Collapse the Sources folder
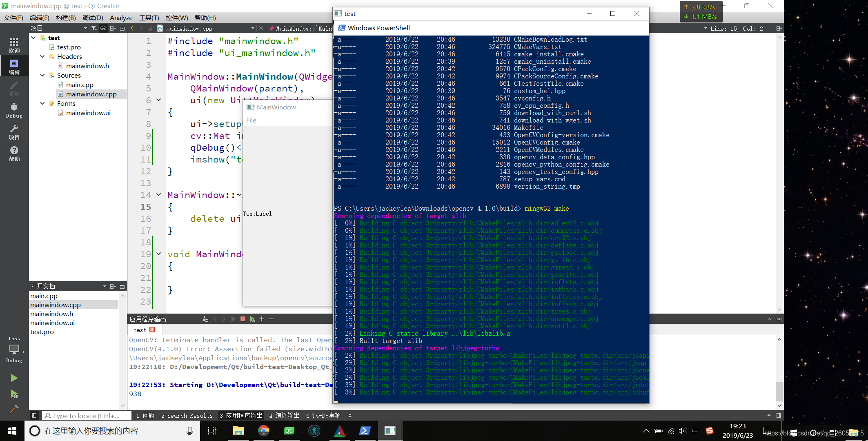 [42, 75]
